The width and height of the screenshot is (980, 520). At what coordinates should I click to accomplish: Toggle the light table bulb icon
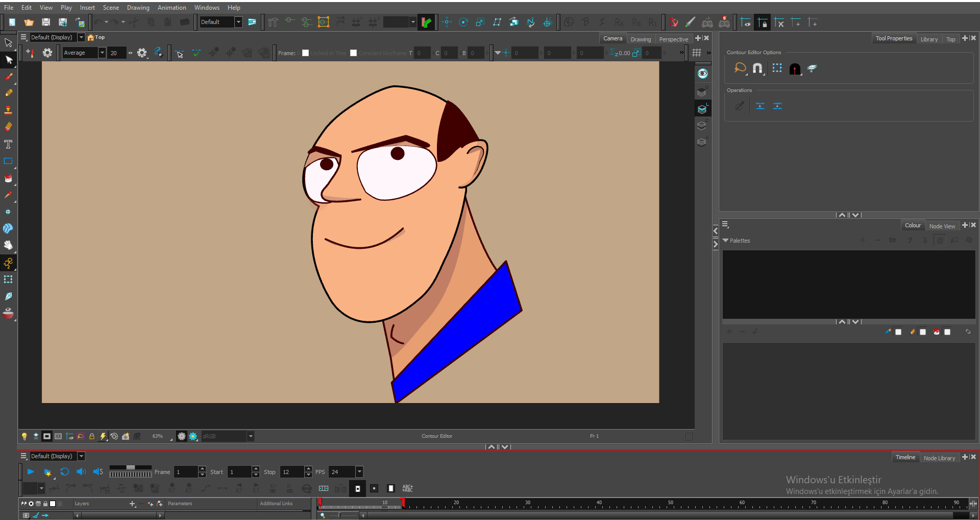(x=26, y=436)
